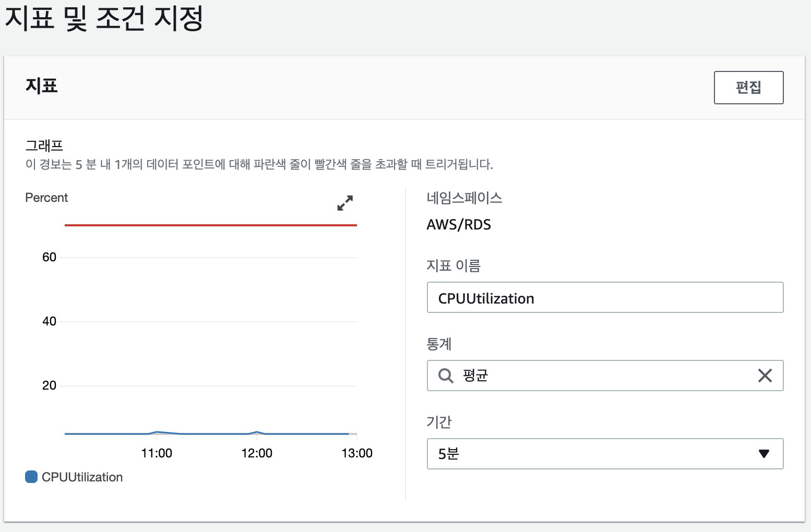
Task: Click the alarm trigger description sentence
Action: 259,165
